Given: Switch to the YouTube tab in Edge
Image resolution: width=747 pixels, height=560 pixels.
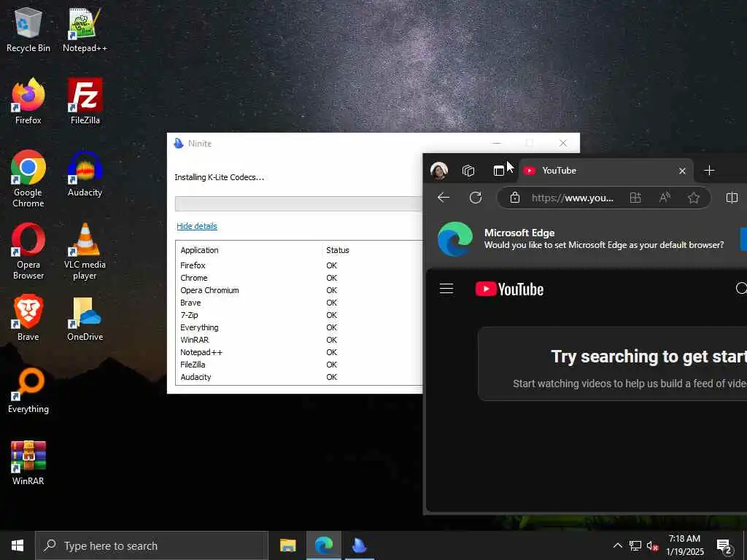Looking at the screenshot, I should [605, 171].
